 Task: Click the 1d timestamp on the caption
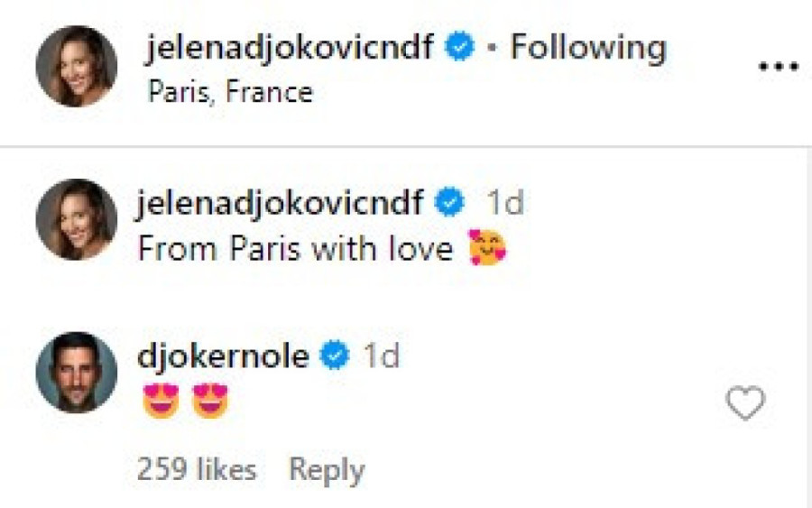[504, 204]
